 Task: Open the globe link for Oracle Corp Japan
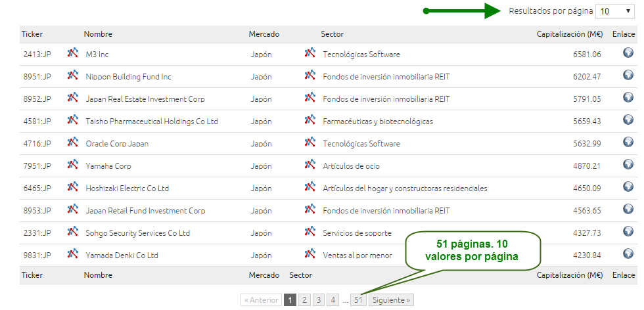(628, 142)
